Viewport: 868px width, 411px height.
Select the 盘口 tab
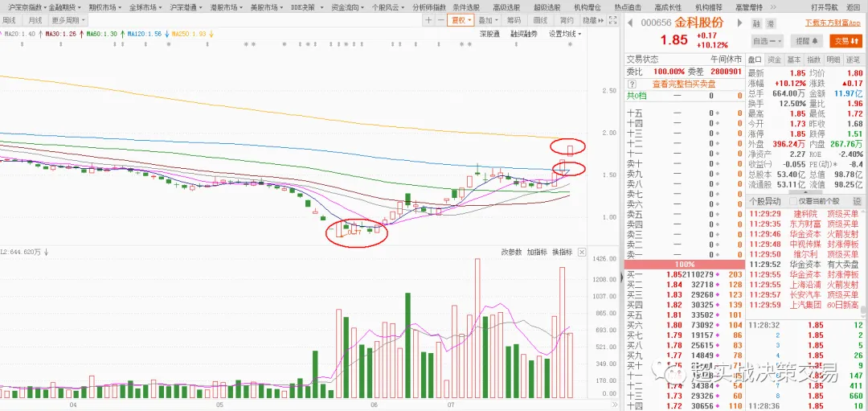pos(755,60)
